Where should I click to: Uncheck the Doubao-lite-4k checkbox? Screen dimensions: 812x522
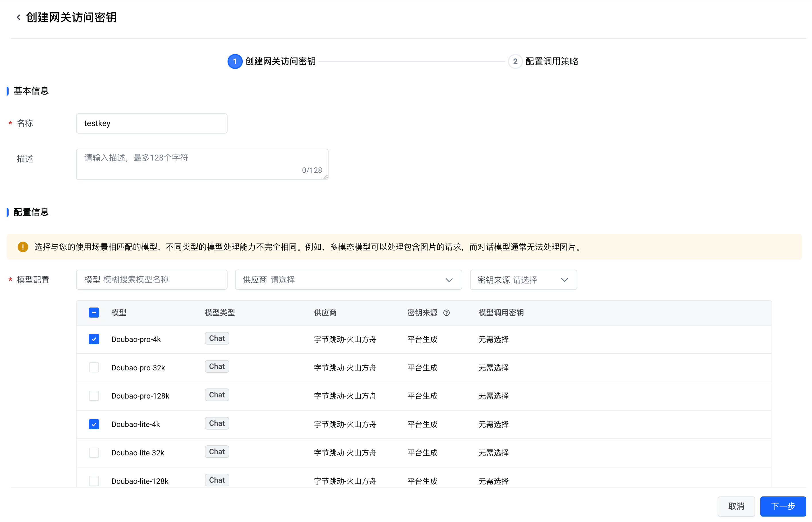[x=94, y=424]
